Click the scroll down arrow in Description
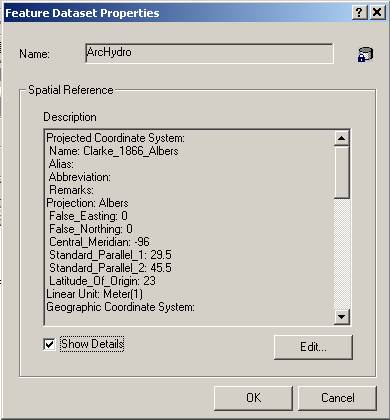The image size is (390, 420). (342, 316)
